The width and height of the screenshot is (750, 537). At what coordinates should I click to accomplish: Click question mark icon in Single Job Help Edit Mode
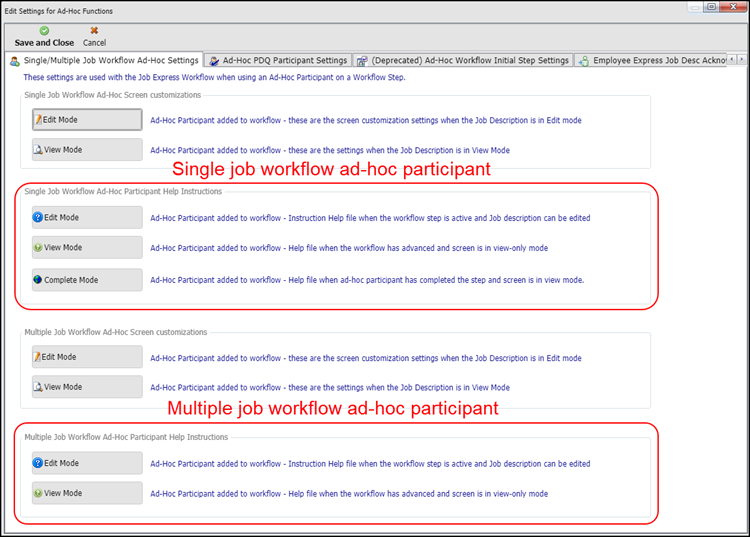coord(38,217)
